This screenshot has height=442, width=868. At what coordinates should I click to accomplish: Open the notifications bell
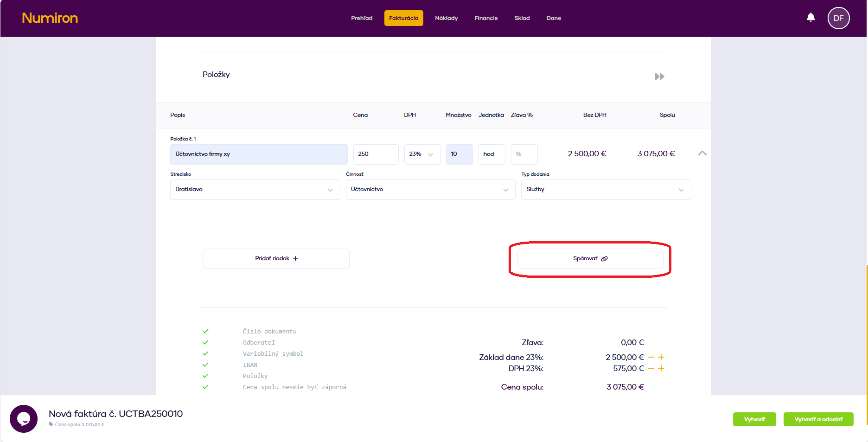[x=811, y=18]
